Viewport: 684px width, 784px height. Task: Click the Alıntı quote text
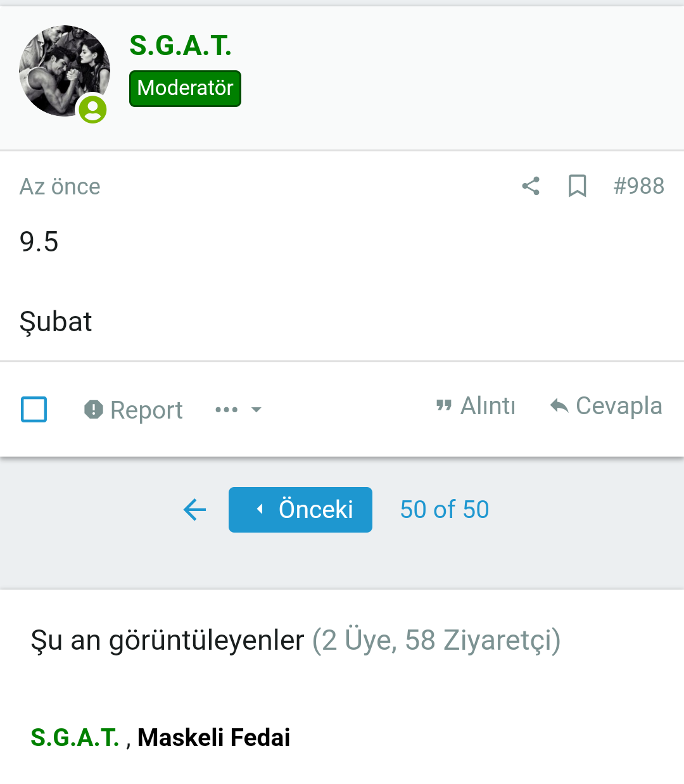488,406
